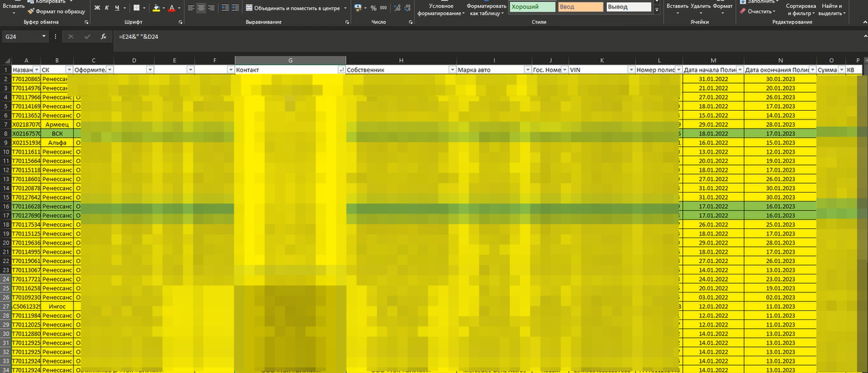Open Число dialog launcher
This screenshot has height=373, width=868.
pos(411,22)
